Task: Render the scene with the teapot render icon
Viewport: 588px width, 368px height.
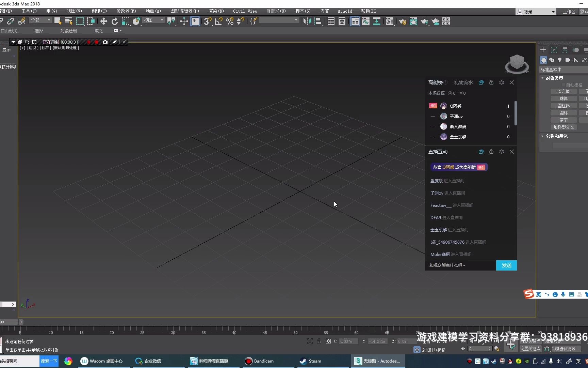Action: click(425, 21)
